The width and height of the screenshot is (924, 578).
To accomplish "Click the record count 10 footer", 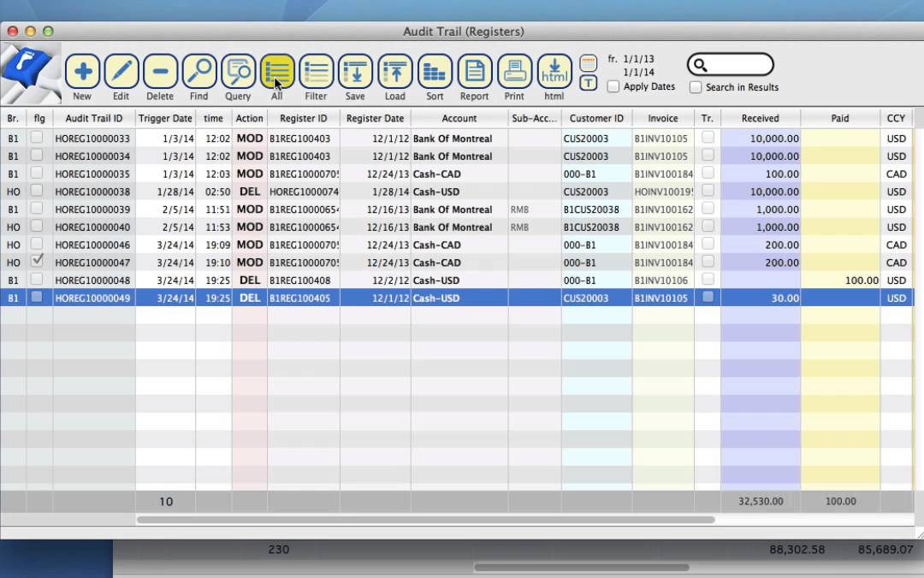I will (166, 501).
